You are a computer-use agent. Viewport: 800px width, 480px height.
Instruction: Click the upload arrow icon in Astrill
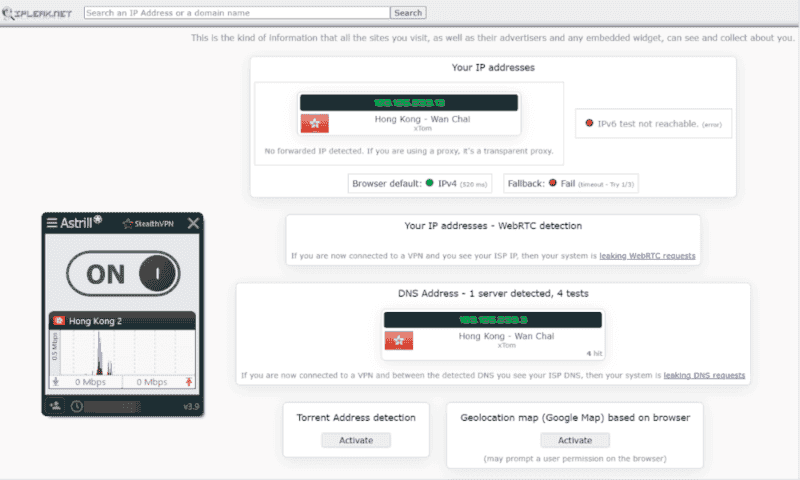pos(189,382)
